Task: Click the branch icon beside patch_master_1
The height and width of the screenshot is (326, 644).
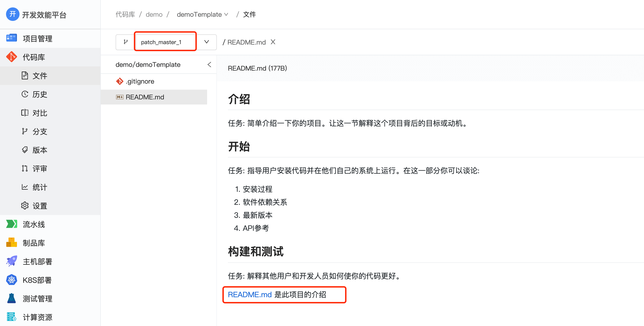Action: pos(126,42)
